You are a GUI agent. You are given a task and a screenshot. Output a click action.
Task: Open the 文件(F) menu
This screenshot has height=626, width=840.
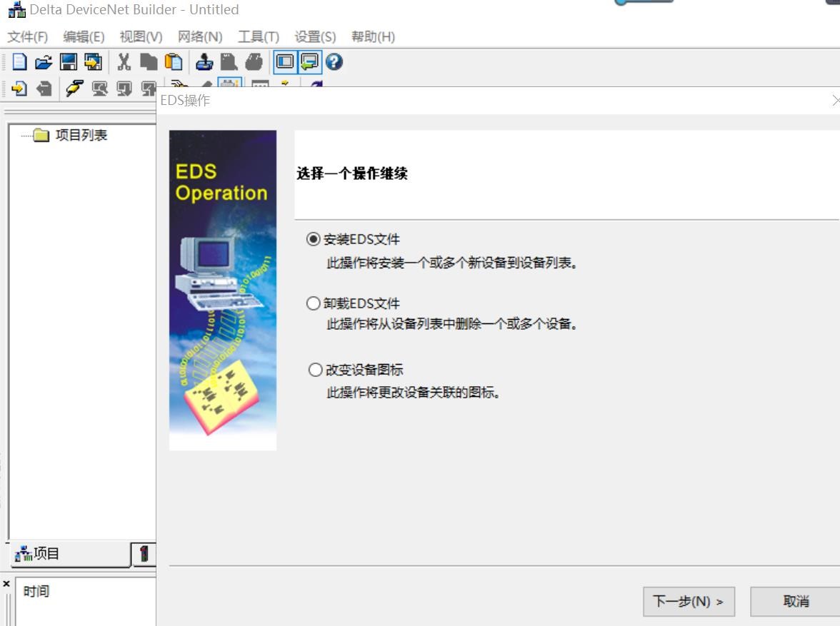[x=27, y=36]
